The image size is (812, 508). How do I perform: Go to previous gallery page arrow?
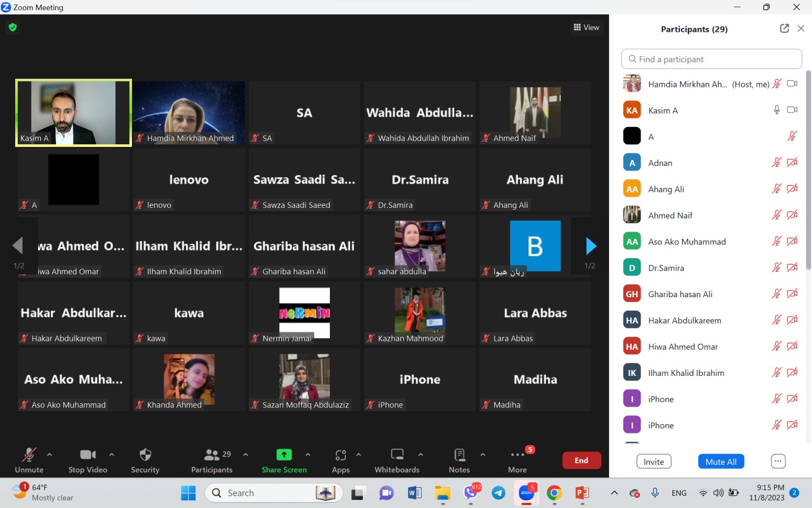18,246
